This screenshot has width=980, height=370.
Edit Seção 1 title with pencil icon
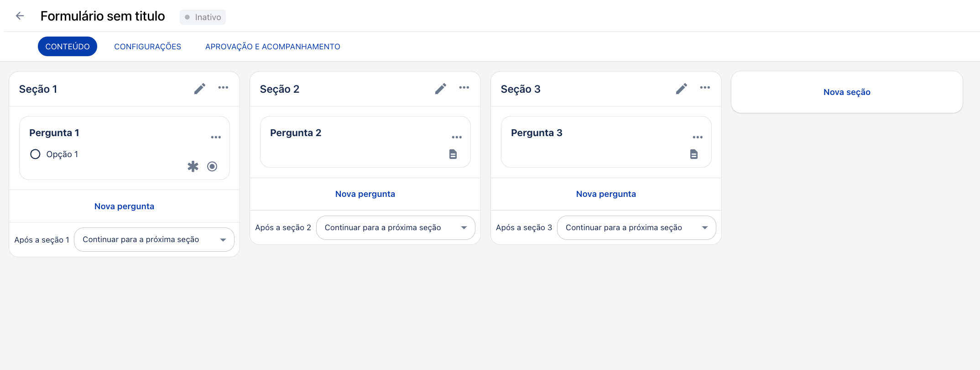point(200,89)
